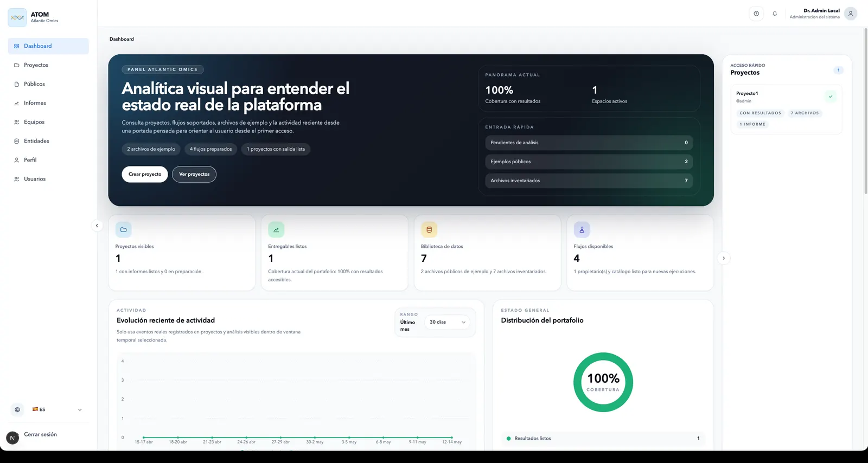Open the help question-mark icon in header

(x=756, y=14)
